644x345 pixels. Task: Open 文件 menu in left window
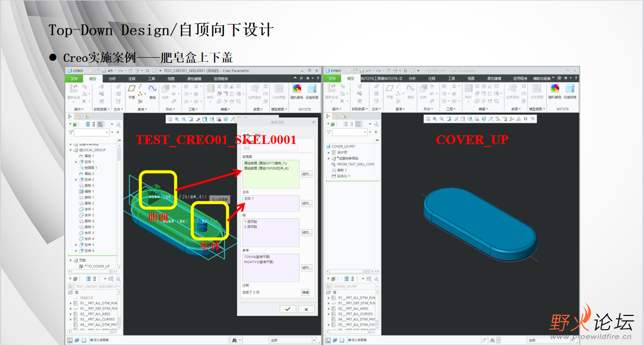[74, 79]
